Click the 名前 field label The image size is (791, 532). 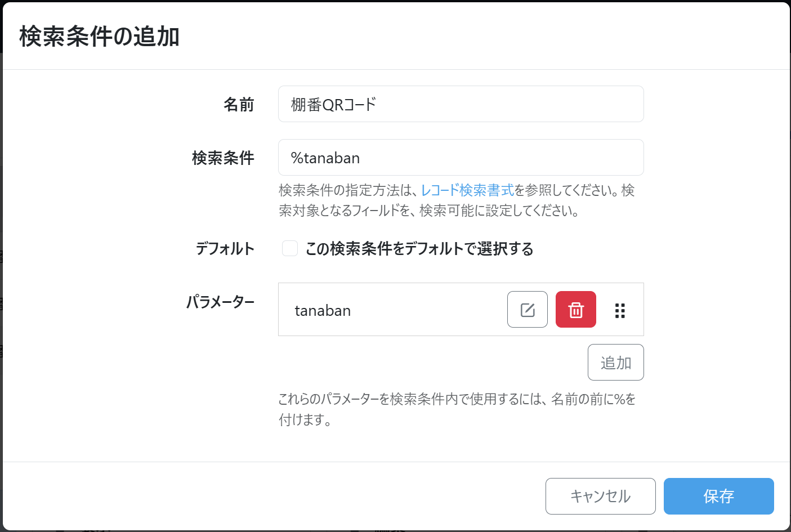click(x=239, y=105)
